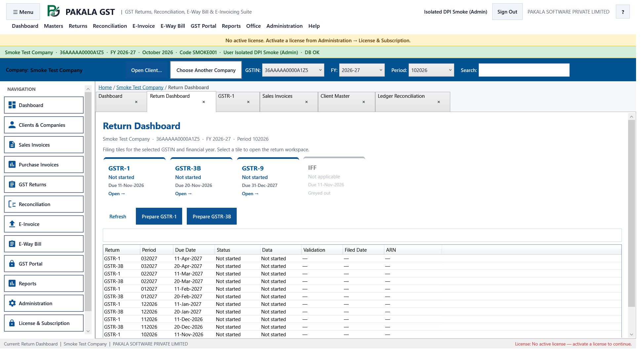The height and width of the screenshot is (364, 642).
Task: Click Prepare GSTR-3B button
Action: pos(212,216)
